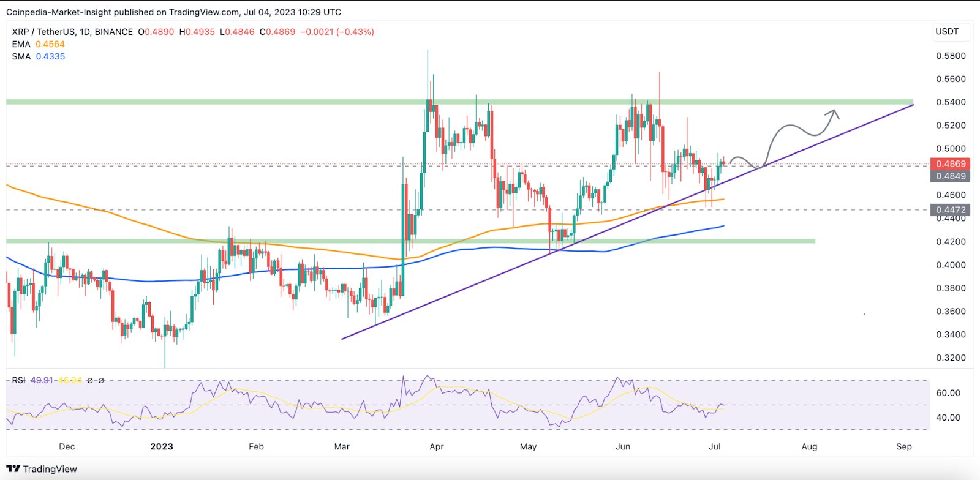Click the 0.5400 price axis label

[951, 102]
